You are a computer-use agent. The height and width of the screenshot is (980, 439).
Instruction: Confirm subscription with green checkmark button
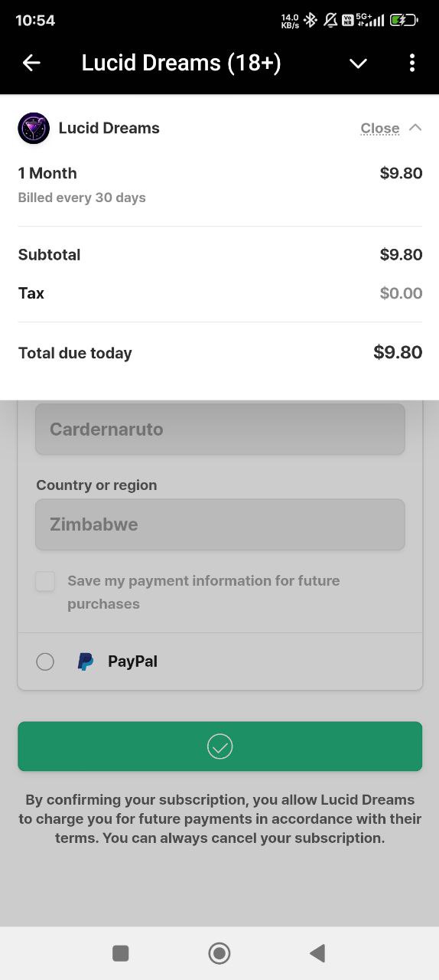[220, 746]
